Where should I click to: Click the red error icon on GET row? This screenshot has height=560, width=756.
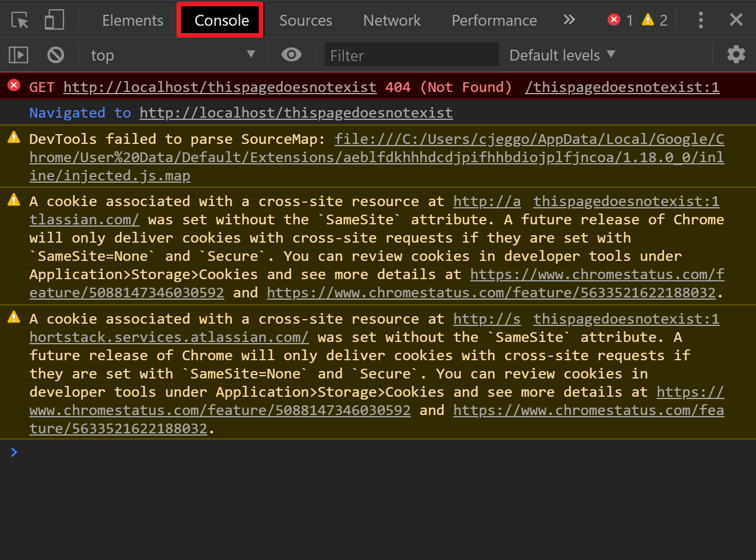pyautogui.click(x=14, y=86)
